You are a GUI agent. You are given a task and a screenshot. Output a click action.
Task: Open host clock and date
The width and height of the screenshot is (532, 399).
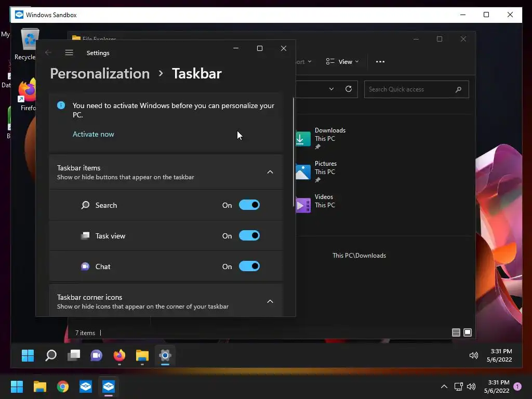(x=497, y=387)
